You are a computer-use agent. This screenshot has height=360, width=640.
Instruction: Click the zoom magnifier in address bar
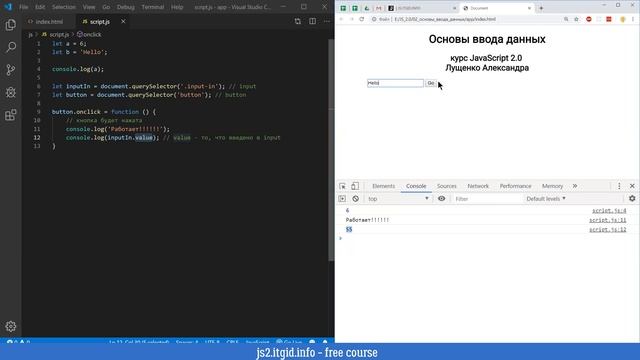tap(566, 19)
